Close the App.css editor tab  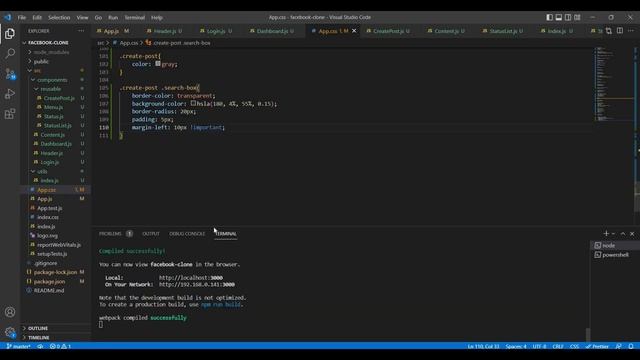354,31
